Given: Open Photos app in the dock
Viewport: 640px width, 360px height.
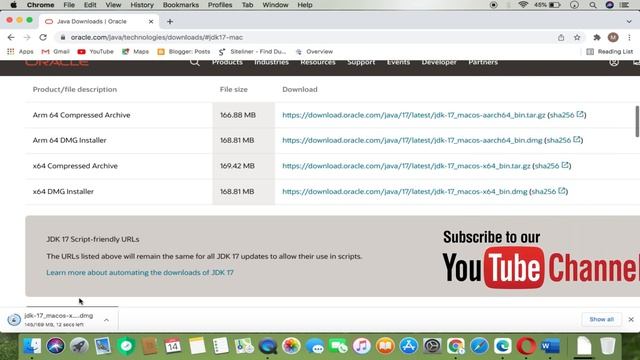Looking at the screenshot, I should click(291, 346).
